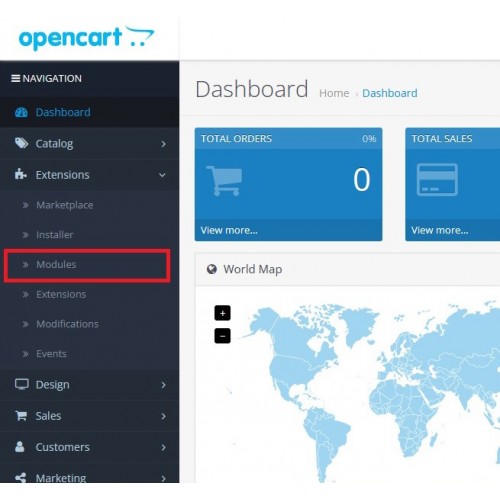Click View more under Total Orders
500x500 pixels.
coord(229,230)
